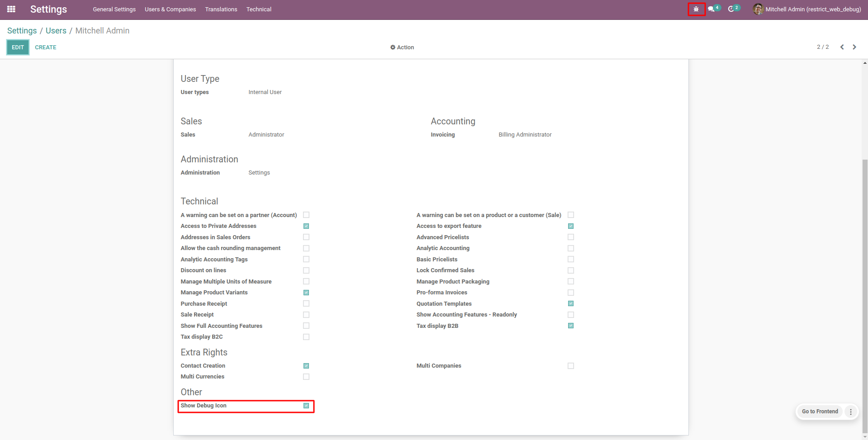This screenshot has height=440, width=868.
Task: Go to previous record arrow
Action: click(x=842, y=47)
